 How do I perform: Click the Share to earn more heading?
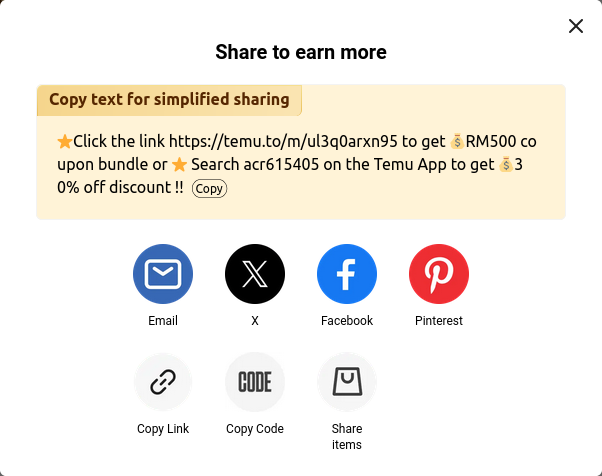(x=301, y=52)
